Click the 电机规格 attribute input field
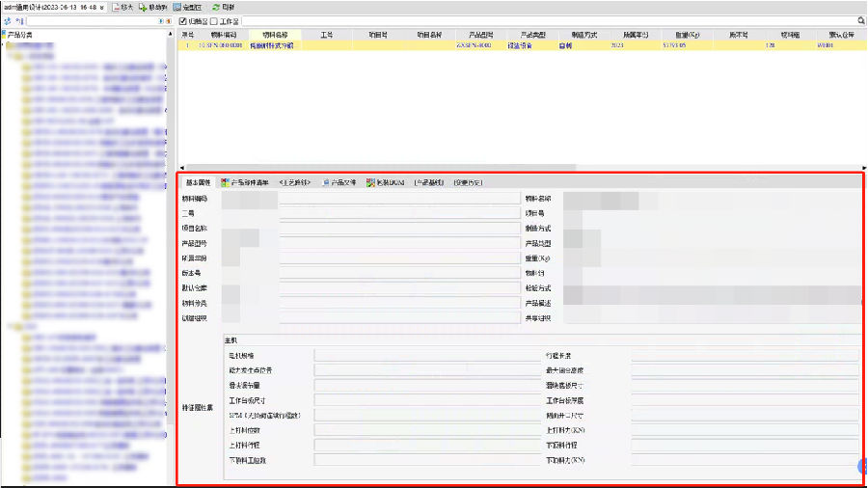 click(x=427, y=355)
